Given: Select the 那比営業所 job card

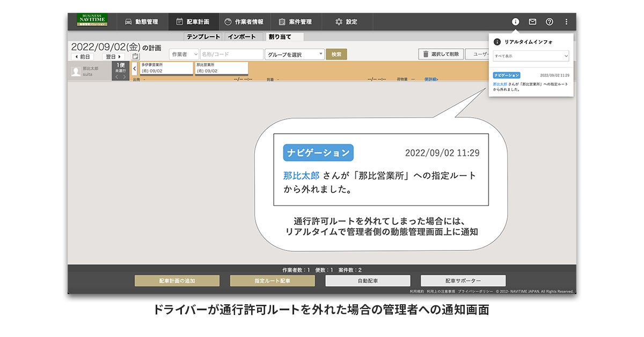Looking at the screenshot, I should [221, 68].
